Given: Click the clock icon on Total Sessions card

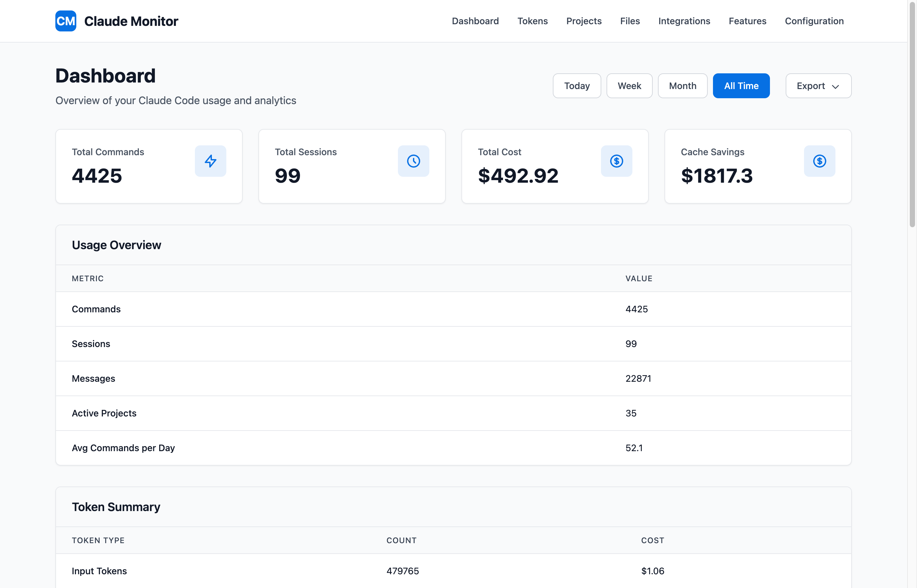Looking at the screenshot, I should pyautogui.click(x=414, y=161).
